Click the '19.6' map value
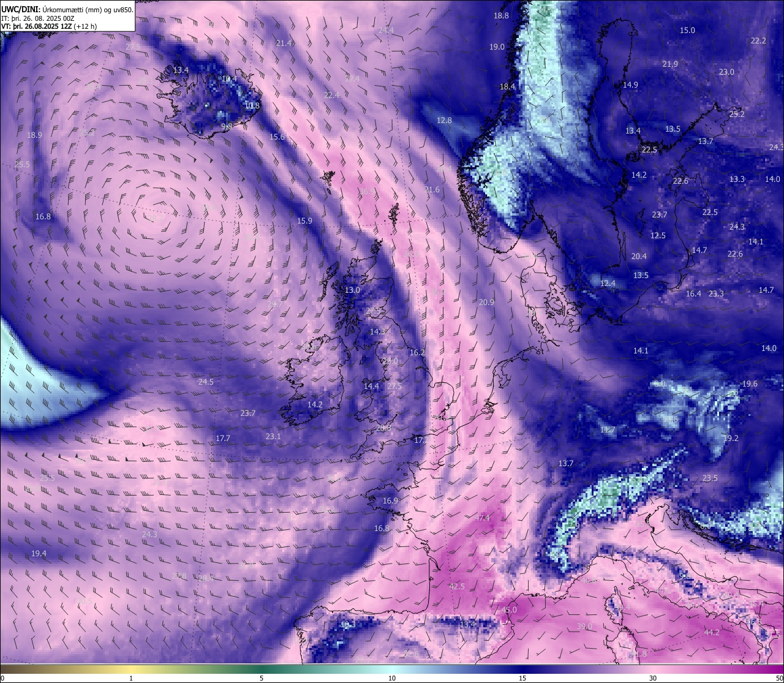This screenshot has width=784, height=683. [750, 384]
